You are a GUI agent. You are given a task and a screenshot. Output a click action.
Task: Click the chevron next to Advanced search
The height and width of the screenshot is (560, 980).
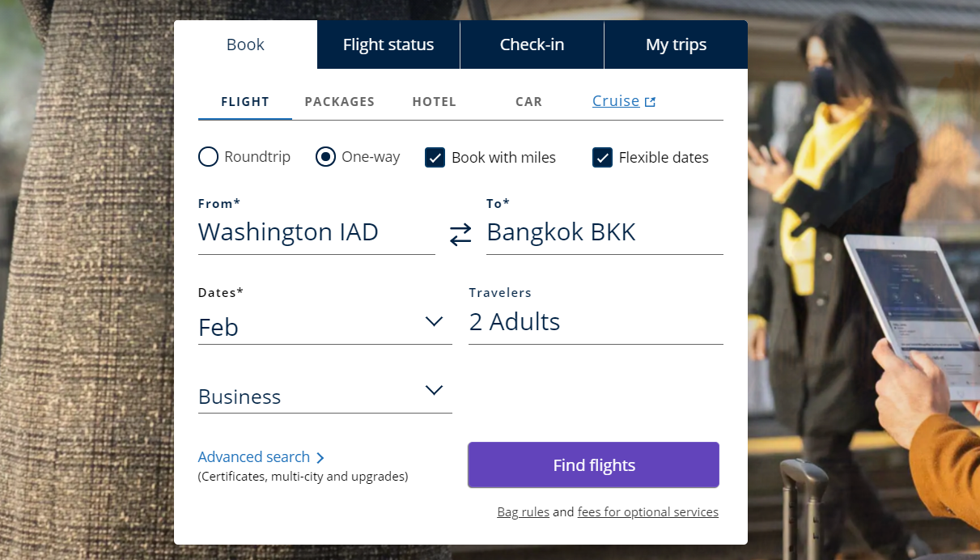tap(320, 456)
